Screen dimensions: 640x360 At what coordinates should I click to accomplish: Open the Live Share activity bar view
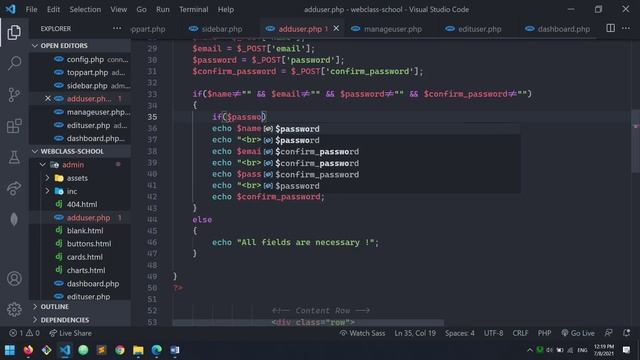pyautogui.click(x=14, y=188)
